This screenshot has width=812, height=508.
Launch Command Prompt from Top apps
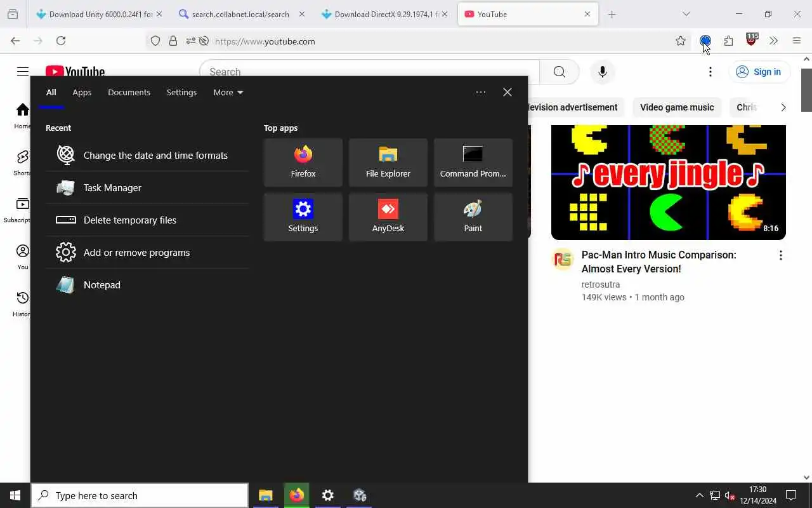click(473, 163)
